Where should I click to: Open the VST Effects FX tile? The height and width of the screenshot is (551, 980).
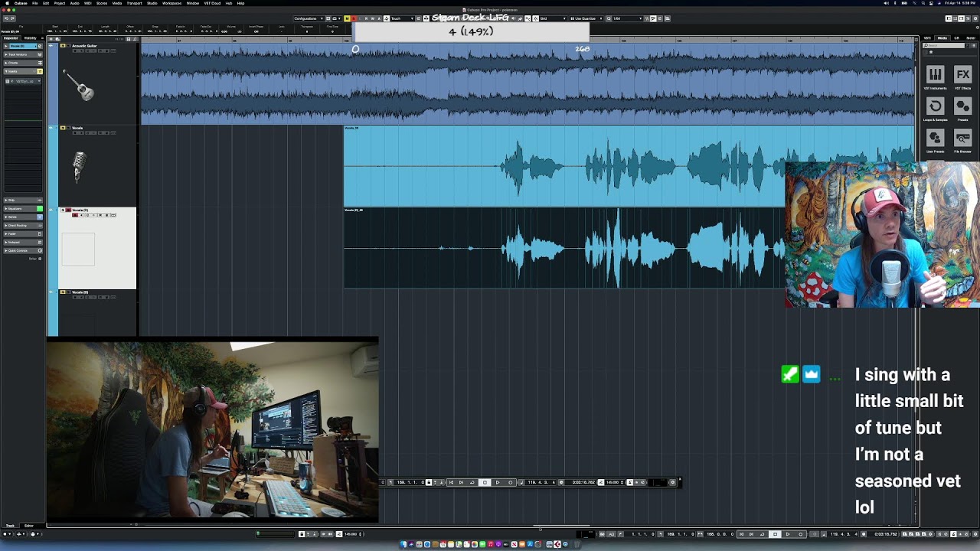(x=962, y=74)
